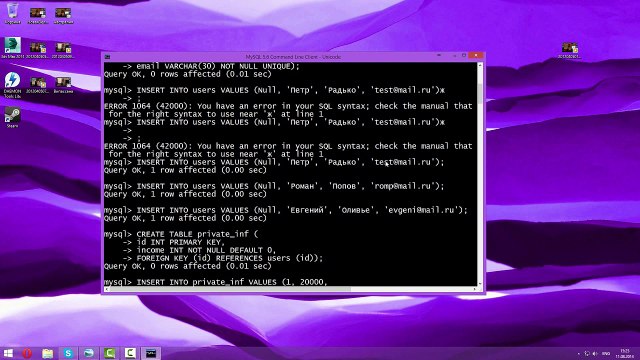Open the taskbar clock and date
Screen dimensions: 640x360
click(x=625, y=353)
